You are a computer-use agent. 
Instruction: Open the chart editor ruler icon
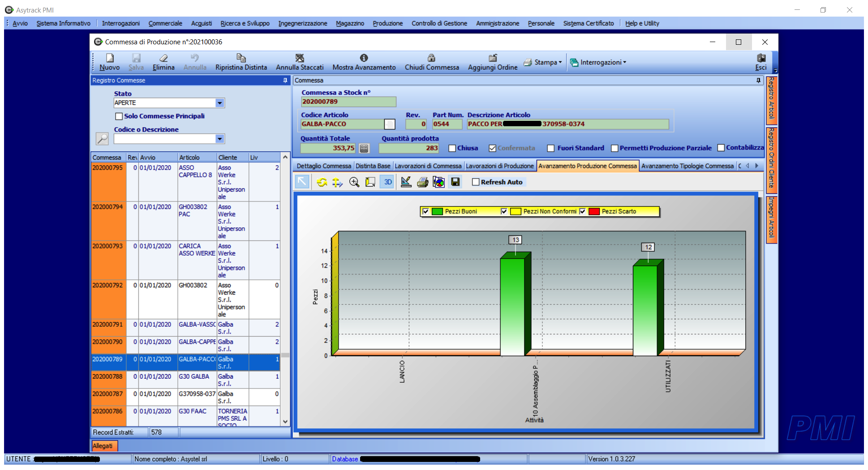(406, 182)
